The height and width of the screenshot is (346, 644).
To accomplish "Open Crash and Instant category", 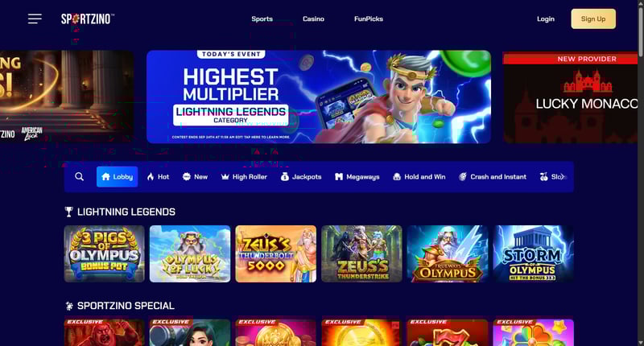I will click(x=493, y=177).
